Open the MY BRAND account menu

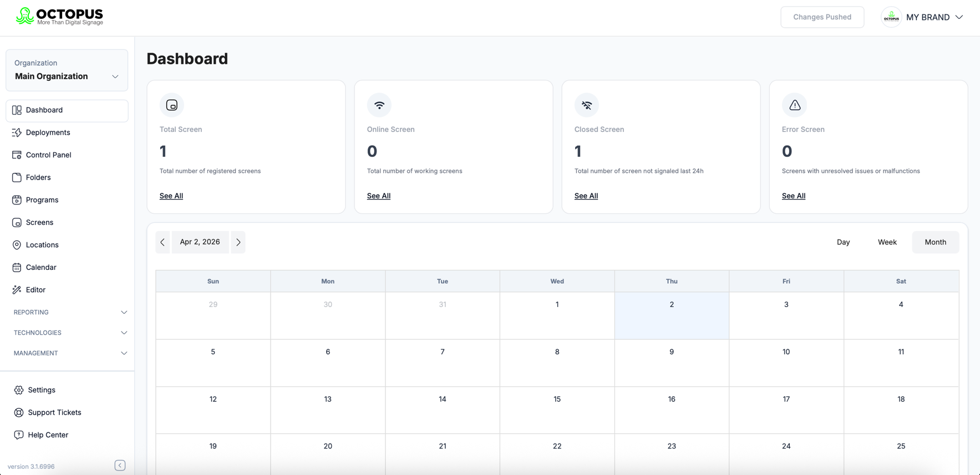922,17
